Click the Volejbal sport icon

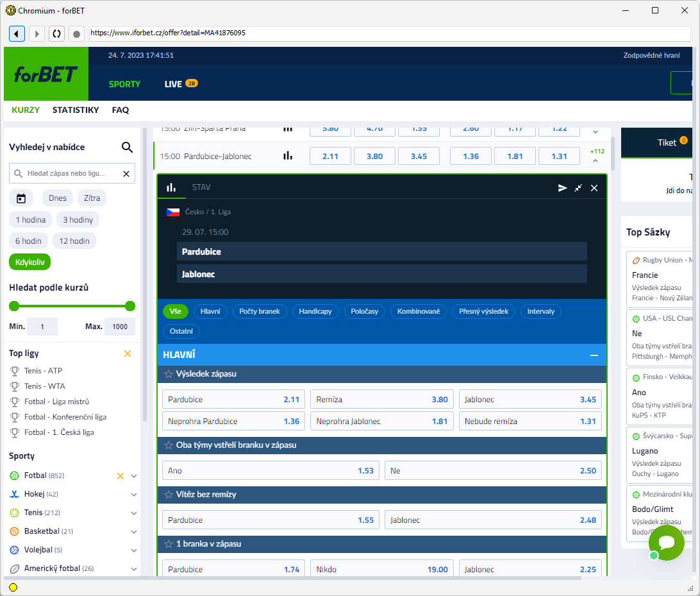14,550
